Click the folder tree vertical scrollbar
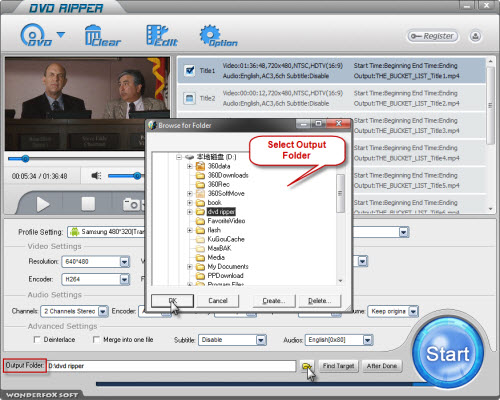500x400 pixels. (340, 193)
